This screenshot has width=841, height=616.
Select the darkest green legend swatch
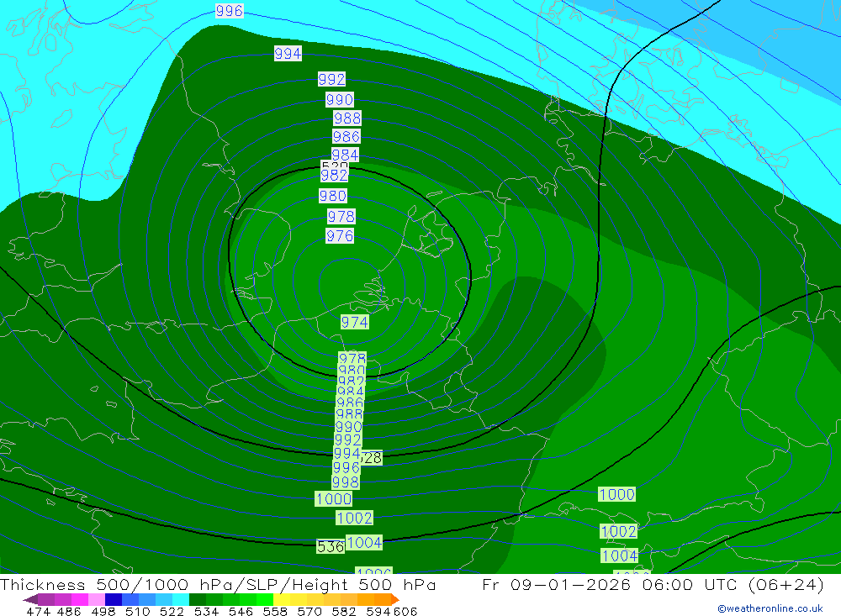click(198, 599)
